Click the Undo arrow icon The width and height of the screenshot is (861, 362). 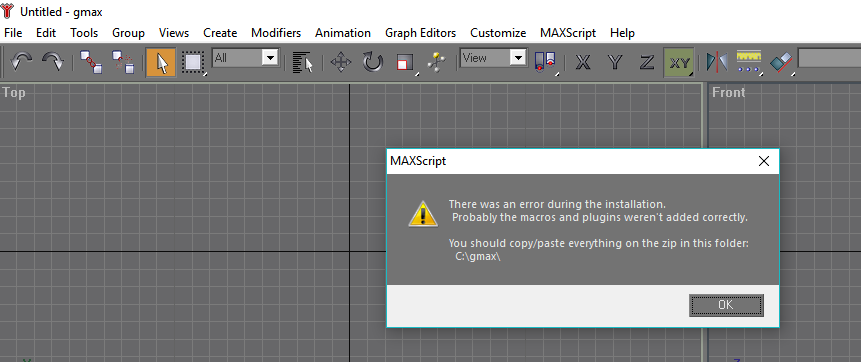[21, 62]
